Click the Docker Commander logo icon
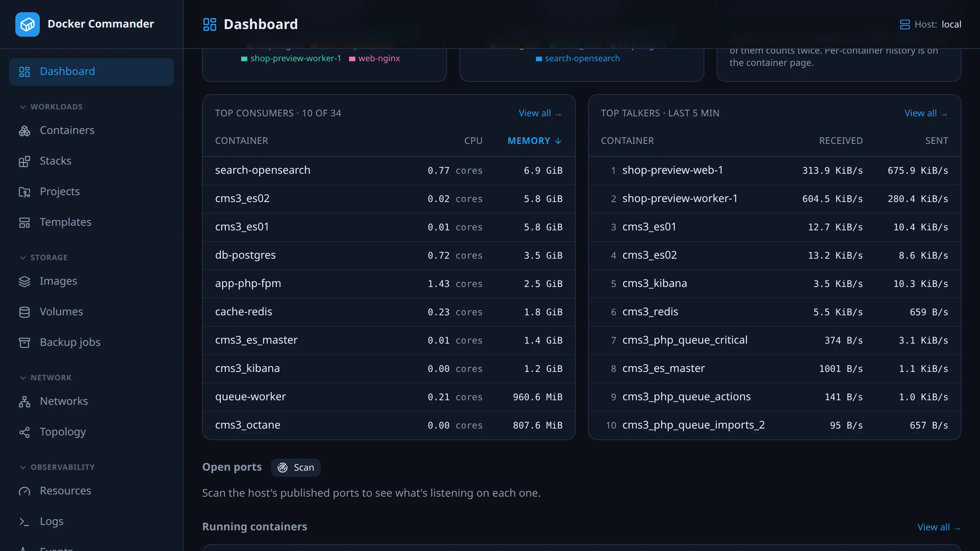This screenshot has width=980, height=551. [x=27, y=24]
